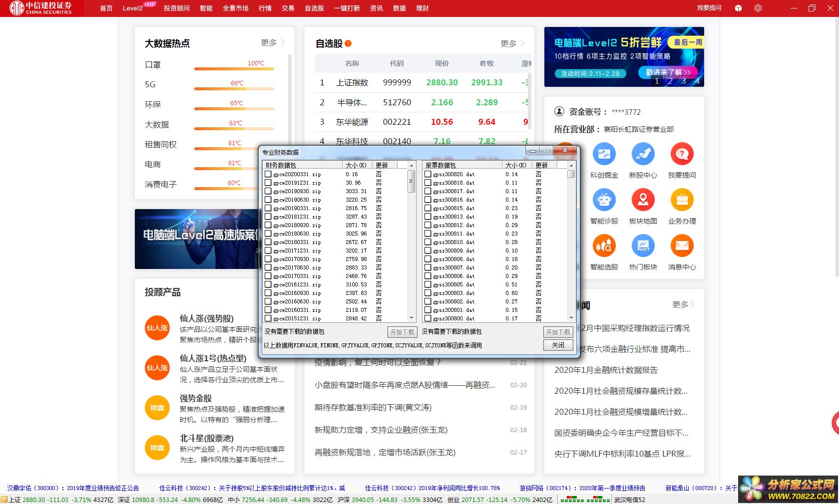The height and width of the screenshot is (504, 839).
Task: Check gpcw20200331.zip in the 财务数据包 list
Action: (x=268, y=174)
